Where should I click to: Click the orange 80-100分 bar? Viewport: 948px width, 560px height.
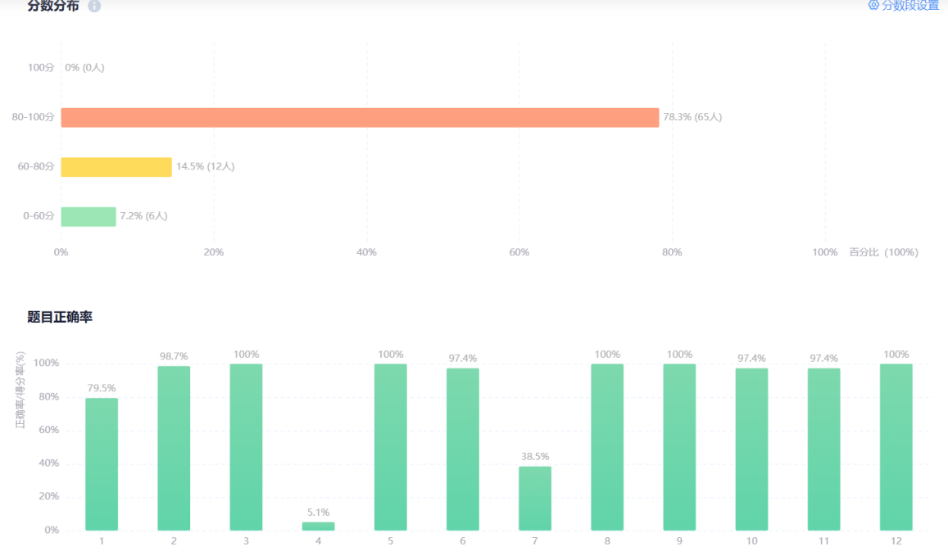click(360, 118)
